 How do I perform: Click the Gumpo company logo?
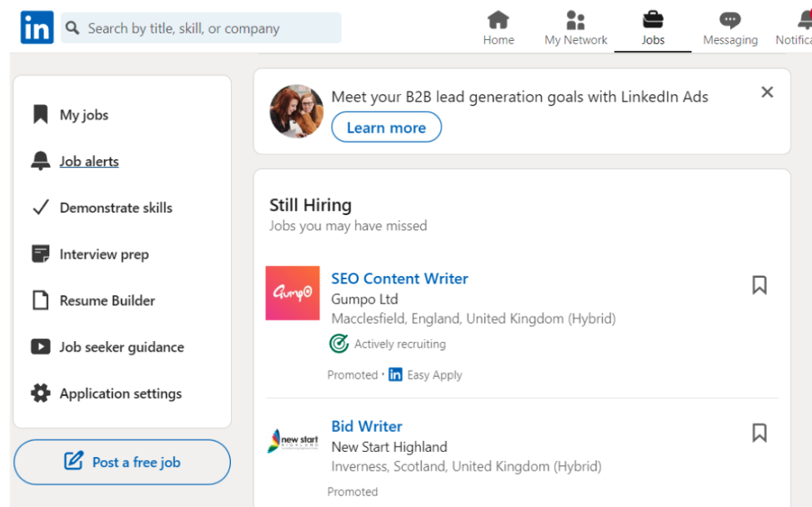click(293, 294)
